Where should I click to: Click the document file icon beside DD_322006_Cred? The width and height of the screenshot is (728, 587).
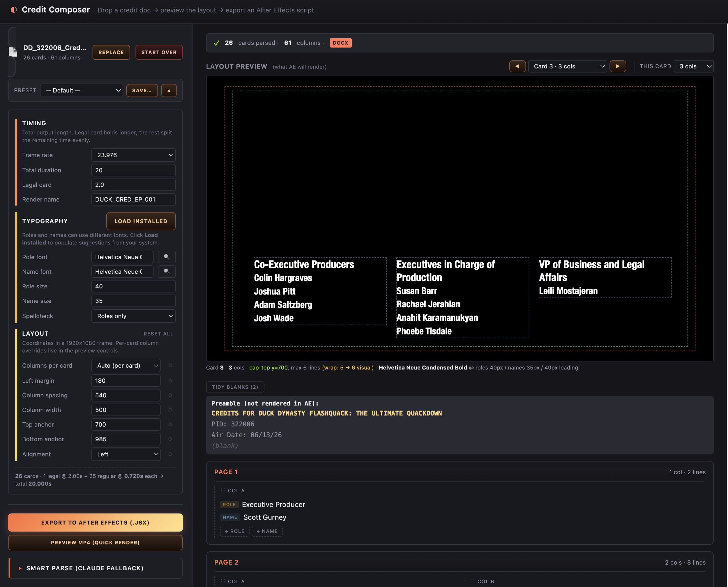(13, 52)
